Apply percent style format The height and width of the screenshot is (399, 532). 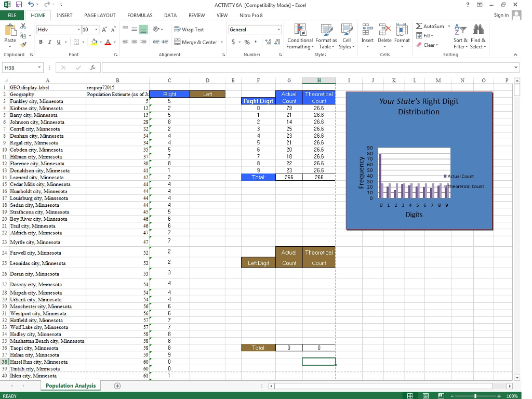[247, 42]
